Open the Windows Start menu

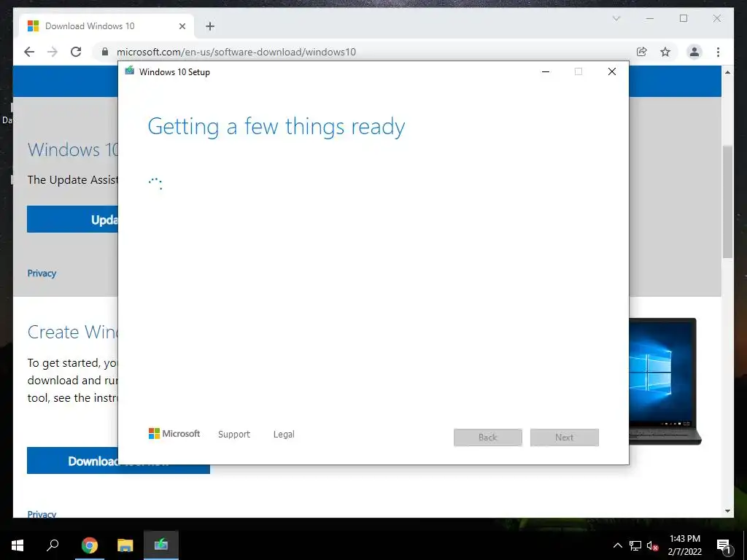(18, 545)
